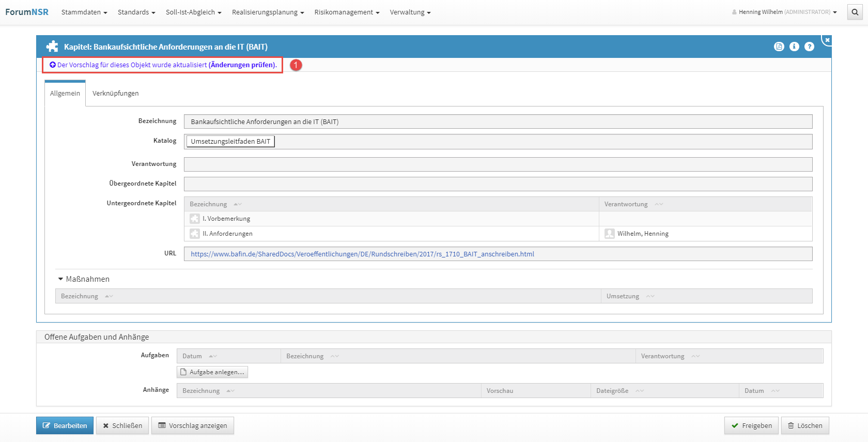Click the info icon in panel header

click(x=794, y=47)
